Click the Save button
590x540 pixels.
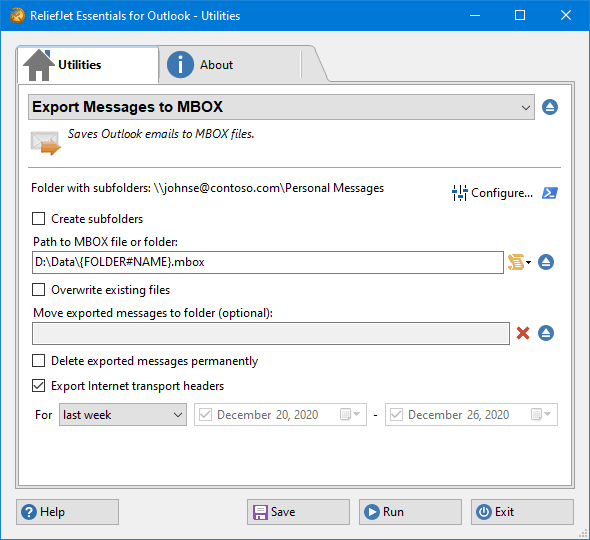point(298,512)
